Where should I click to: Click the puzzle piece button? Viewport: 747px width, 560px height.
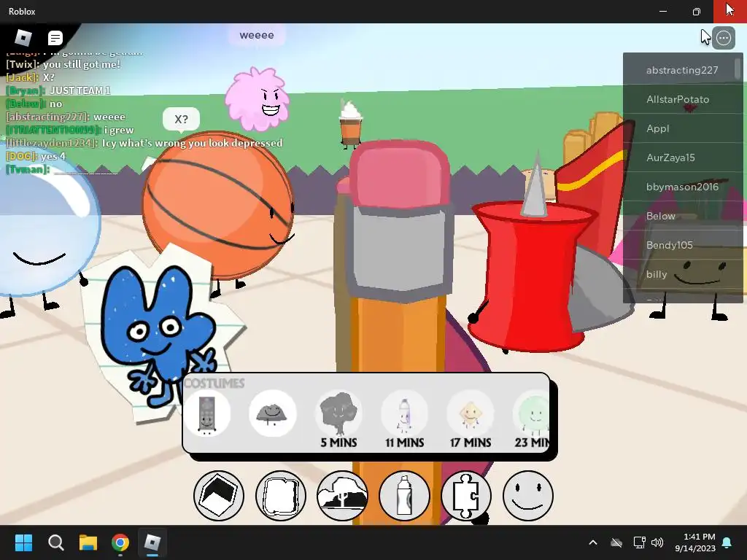[x=466, y=496]
